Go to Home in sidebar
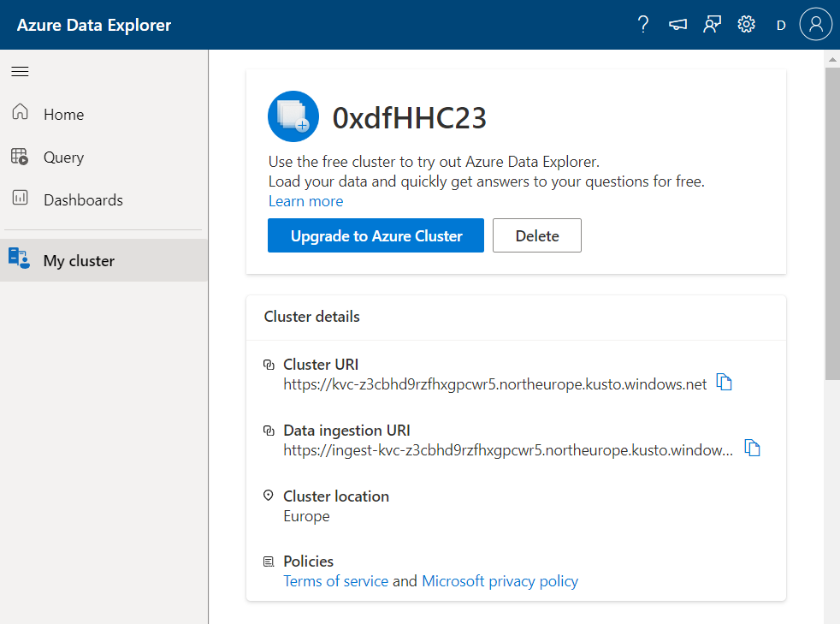This screenshot has height=624, width=840. tap(63, 115)
